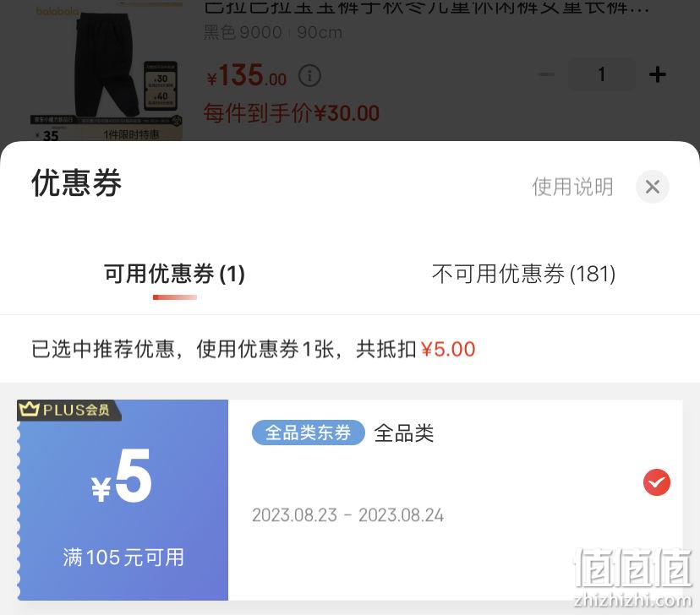Click the 全品类 coupon label
Screen dimensions: 700x615
[x=403, y=433]
